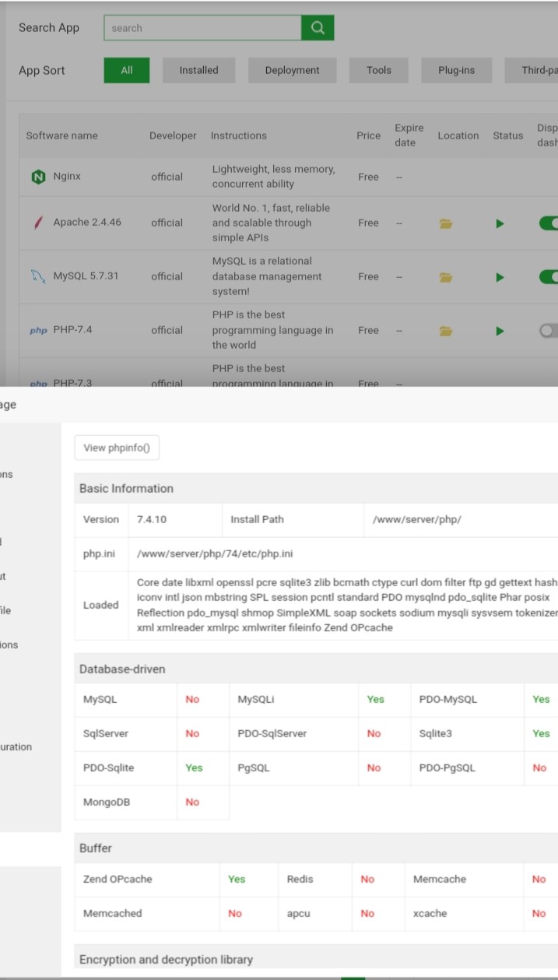
Task: Click the Nginx logo icon
Action: 38,177
